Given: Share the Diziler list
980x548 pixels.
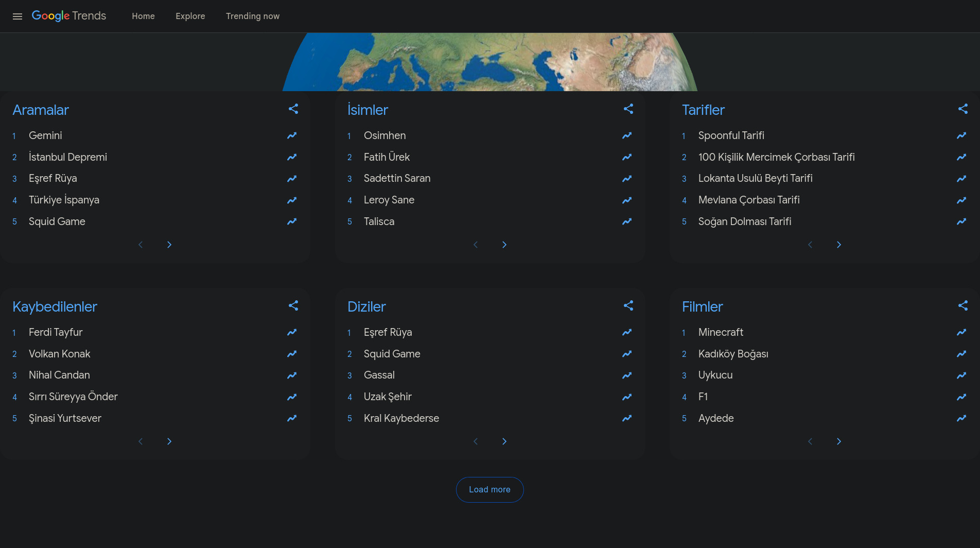Looking at the screenshot, I should [x=628, y=305].
